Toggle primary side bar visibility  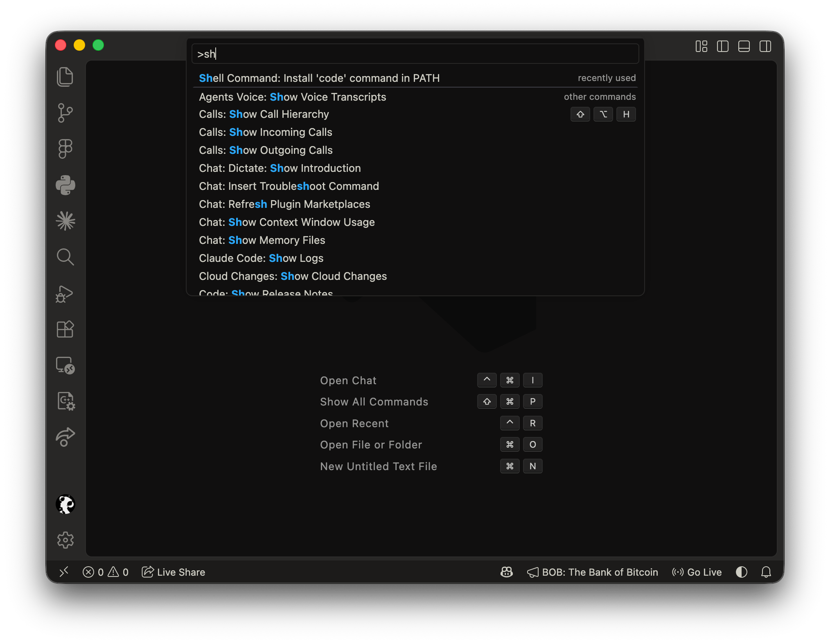723,46
